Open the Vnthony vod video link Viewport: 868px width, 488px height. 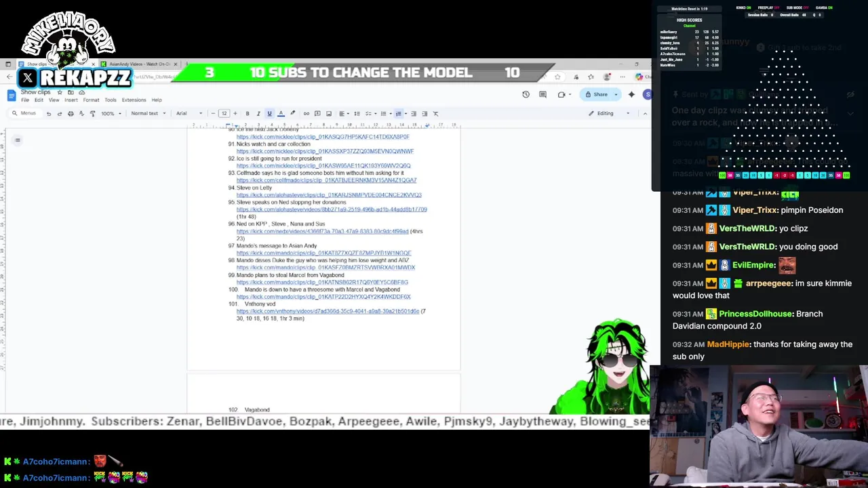(328, 311)
